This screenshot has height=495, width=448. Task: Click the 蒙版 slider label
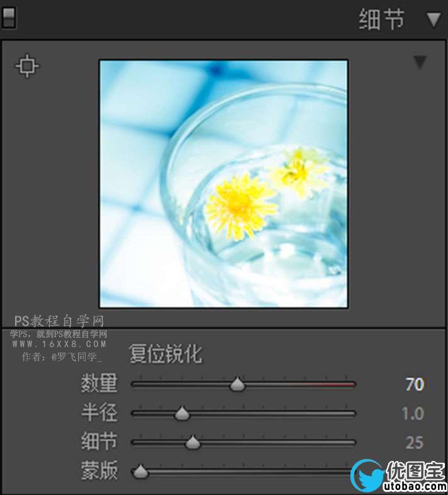coord(99,470)
